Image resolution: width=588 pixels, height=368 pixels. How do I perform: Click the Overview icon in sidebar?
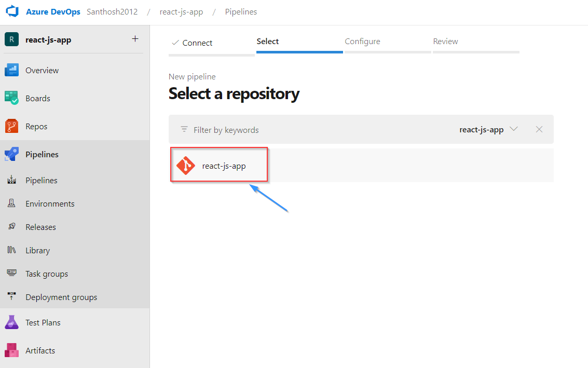11,70
